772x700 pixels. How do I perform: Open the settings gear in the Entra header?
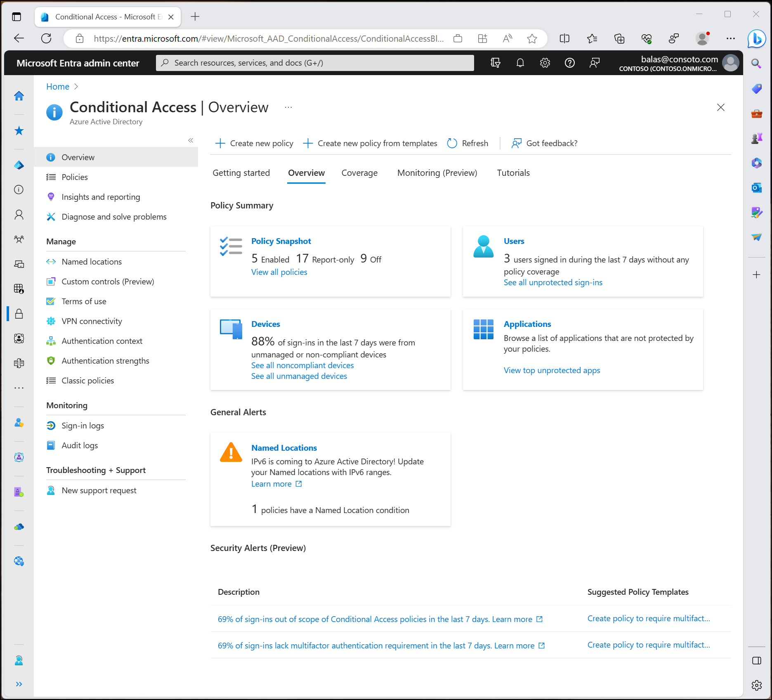click(x=545, y=63)
